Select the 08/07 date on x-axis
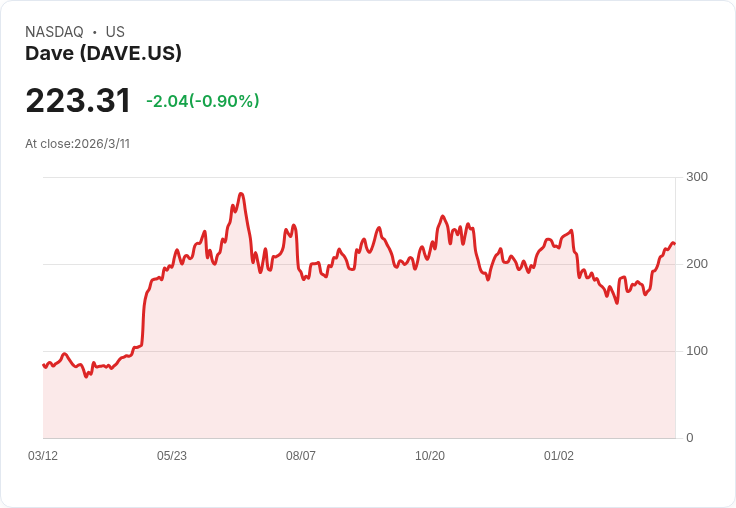The width and height of the screenshot is (736, 508). (301, 456)
